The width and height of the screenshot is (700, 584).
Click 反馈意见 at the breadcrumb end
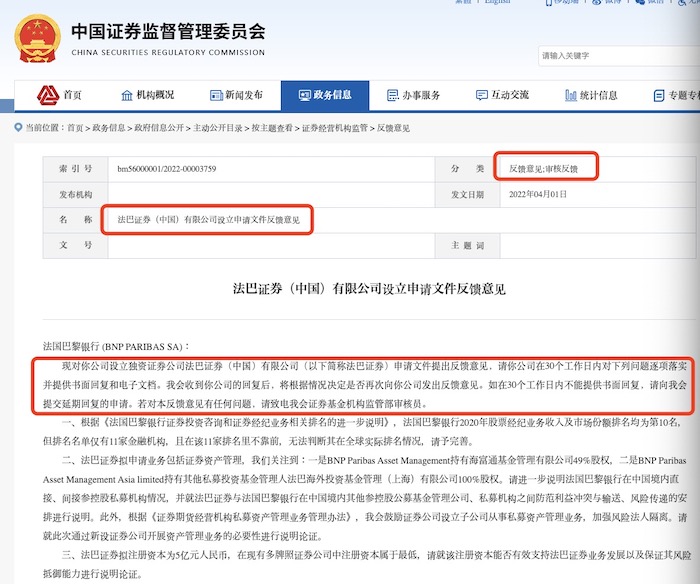coord(393,128)
